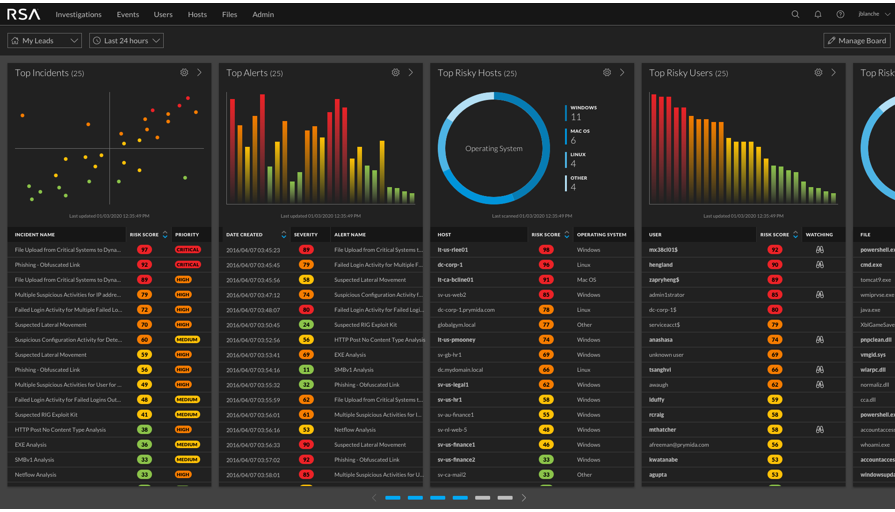Open Top Risky Users settings gear
Image resolution: width=895 pixels, height=512 pixels.
coord(818,72)
